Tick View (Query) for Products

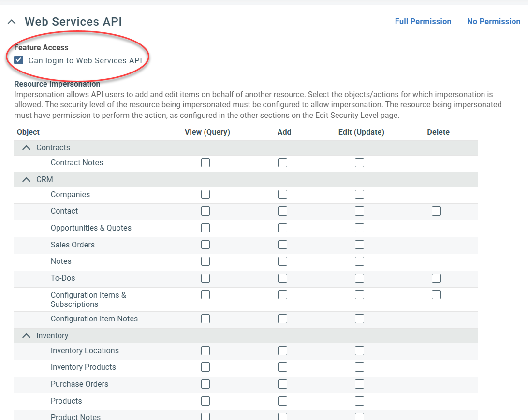tap(205, 401)
